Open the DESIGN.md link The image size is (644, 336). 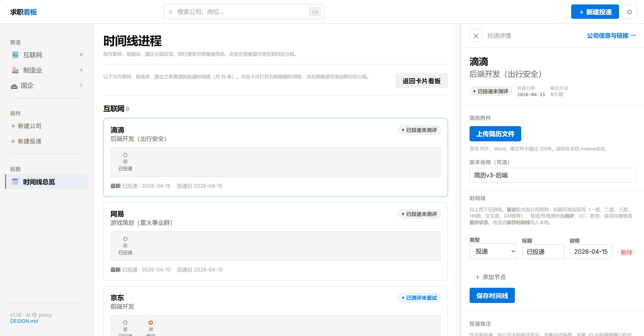pos(24,321)
